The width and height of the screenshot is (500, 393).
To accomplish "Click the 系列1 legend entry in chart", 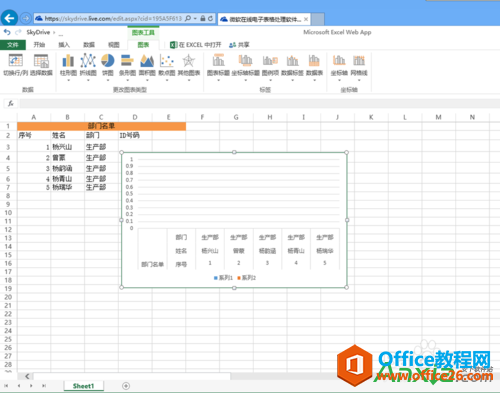I will tap(223, 278).
